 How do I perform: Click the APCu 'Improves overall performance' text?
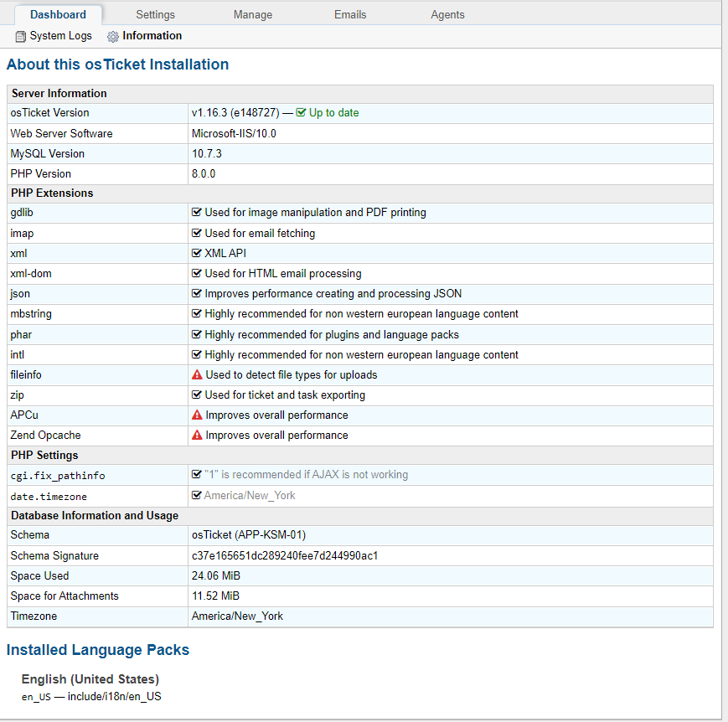276,415
